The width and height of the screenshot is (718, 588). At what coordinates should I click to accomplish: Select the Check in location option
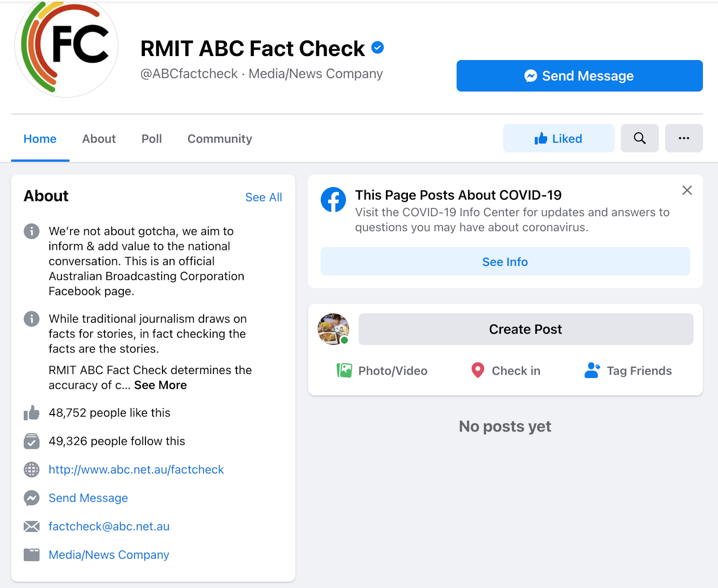[505, 370]
